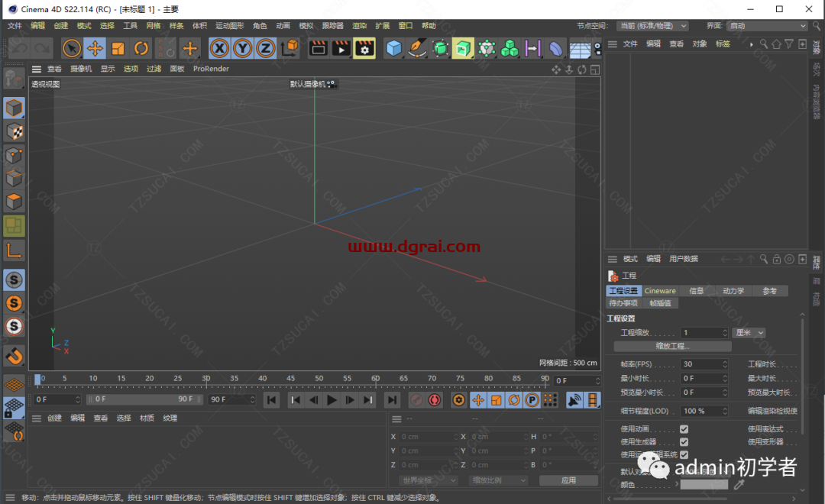Select the Scale tool
The height and width of the screenshot is (504, 825).
pyautogui.click(x=118, y=48)
